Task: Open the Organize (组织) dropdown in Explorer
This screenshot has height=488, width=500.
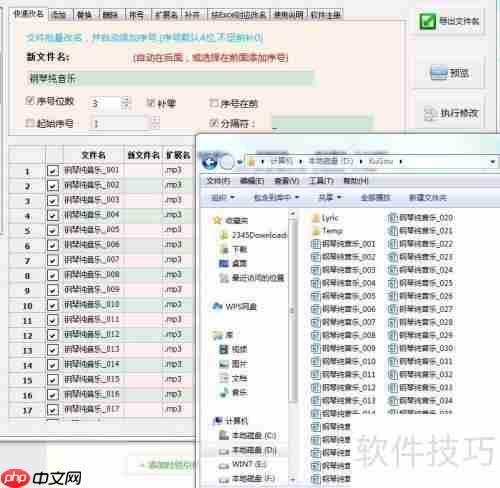Action: click(x=223, y=198)
